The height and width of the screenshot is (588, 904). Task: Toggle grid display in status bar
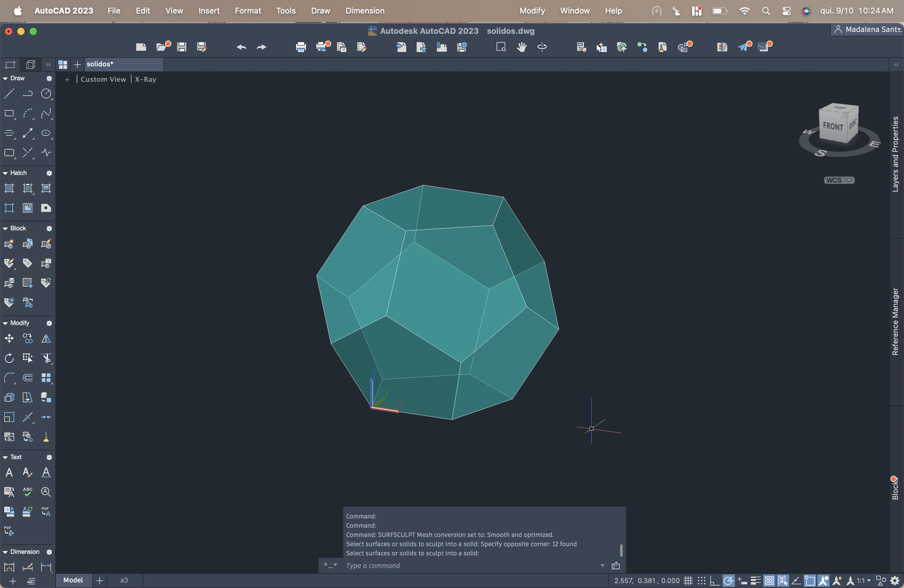point(688,580)
